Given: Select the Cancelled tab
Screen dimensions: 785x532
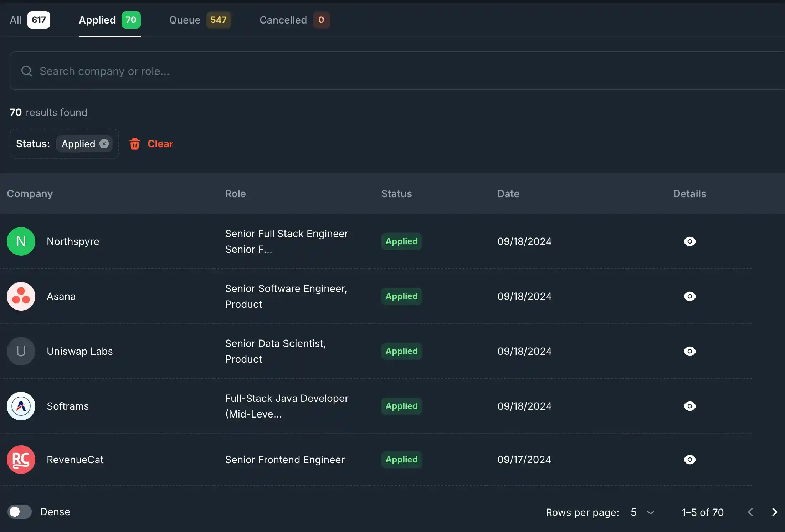Looking at the screenshot, I should [283, 20].
